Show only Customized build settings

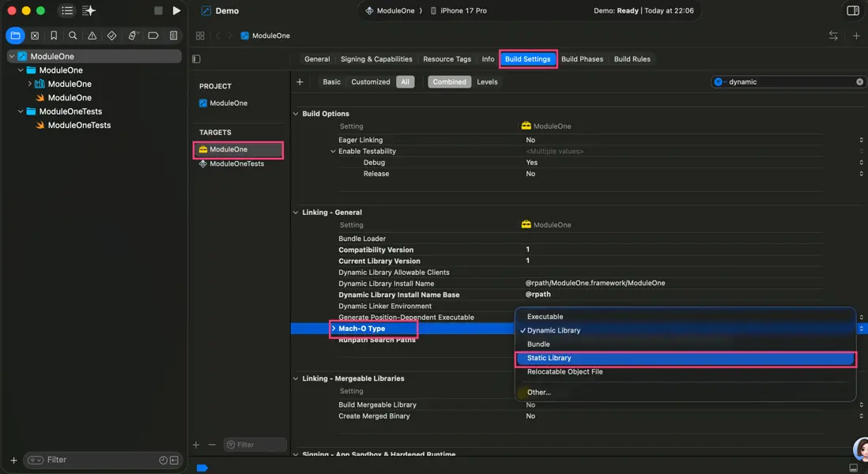pyautogui.click(x=370, y=82)
